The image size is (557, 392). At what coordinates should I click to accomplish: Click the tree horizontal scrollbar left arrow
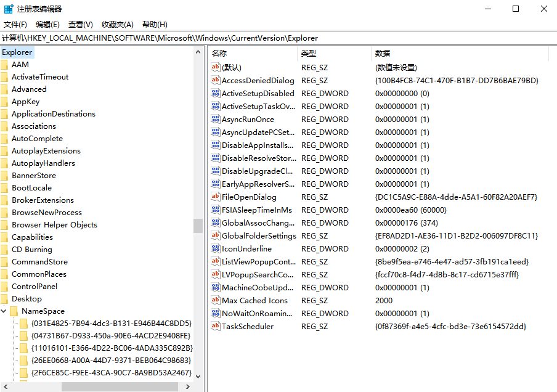click(6, 386)
